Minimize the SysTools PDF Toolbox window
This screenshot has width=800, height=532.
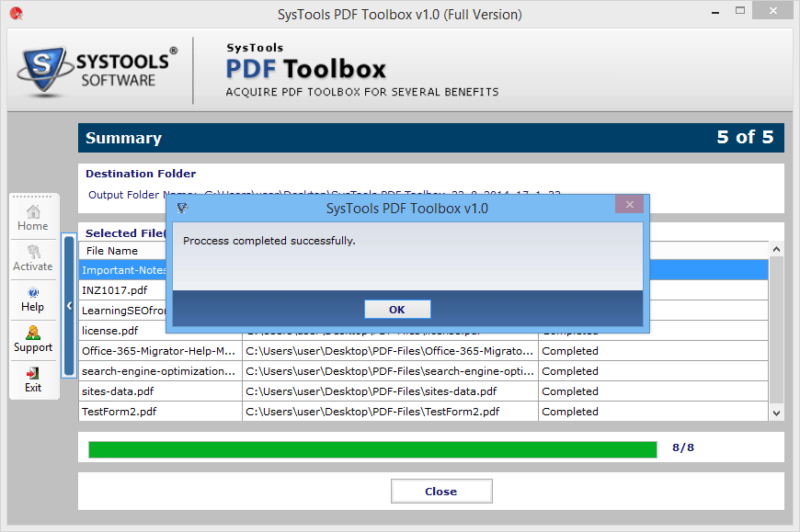pos(715,12)
